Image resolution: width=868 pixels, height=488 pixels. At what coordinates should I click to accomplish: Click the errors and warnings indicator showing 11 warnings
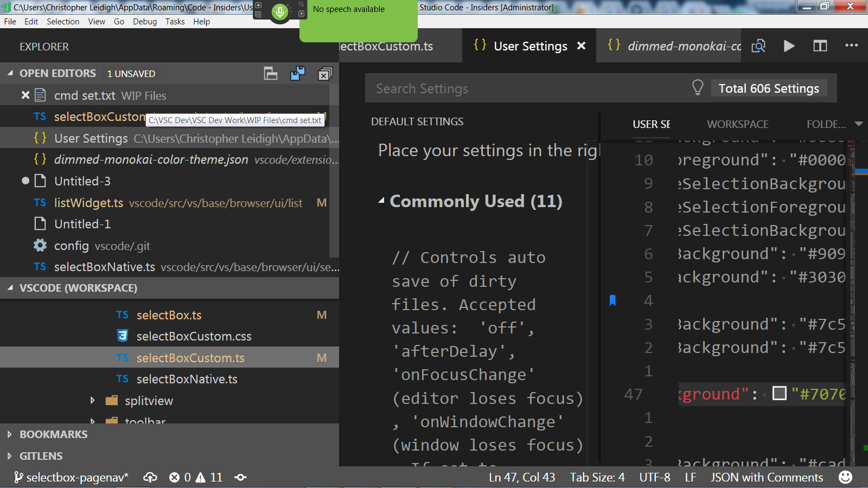(x=195, y=477)
